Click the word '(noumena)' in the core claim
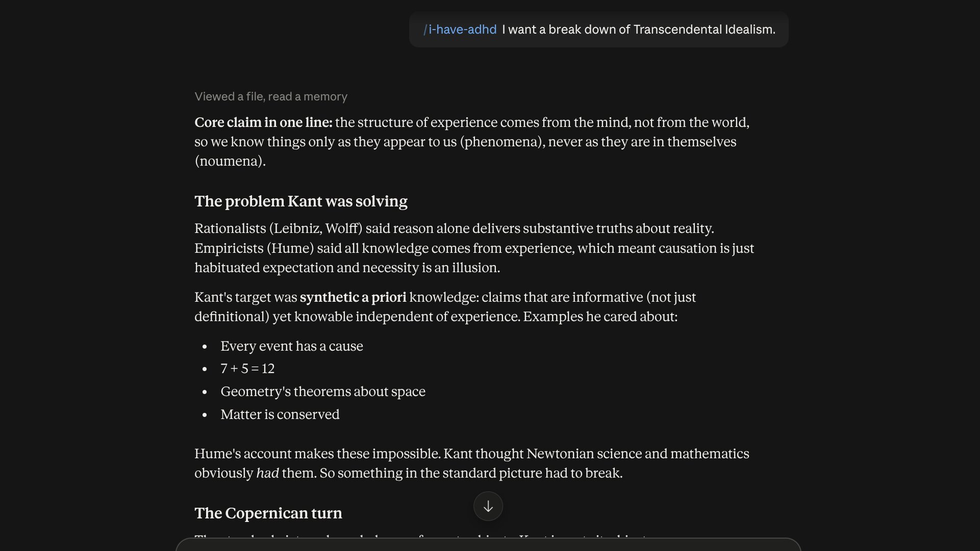This screenshot has width=980, height=551. pyautogui.click(x=230, y=161)
